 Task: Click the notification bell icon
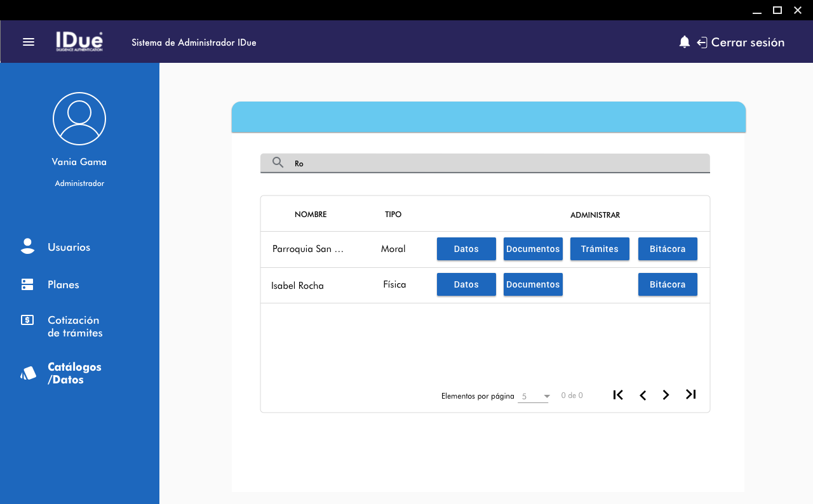pos(684,42)
